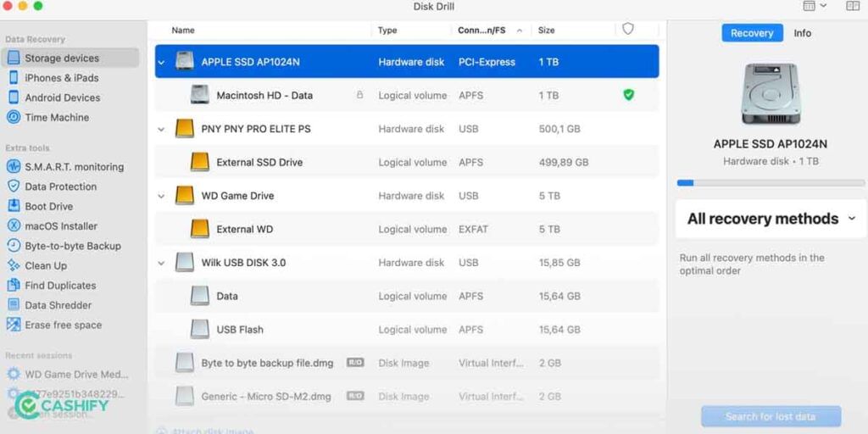Select External WD volume

point(407,229)
